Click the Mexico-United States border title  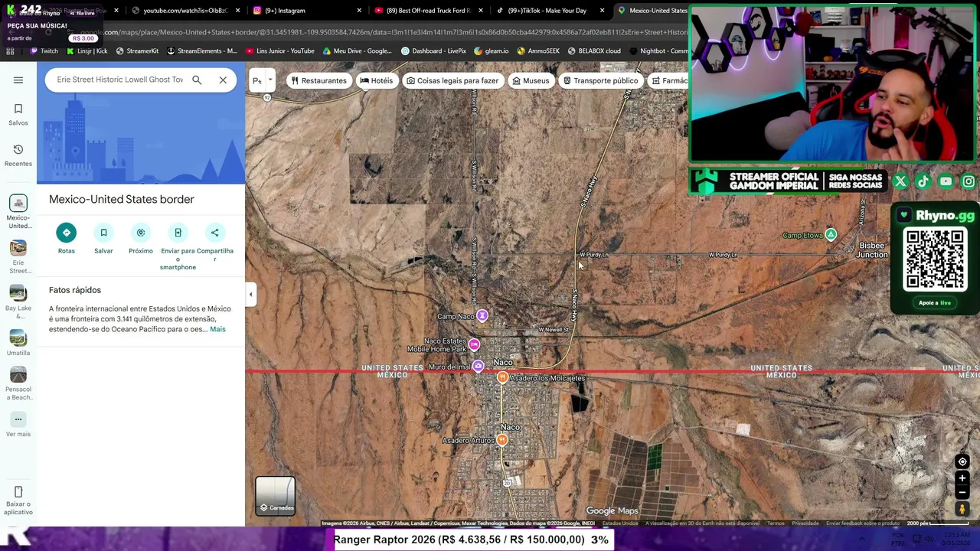click(x=122, y=199)
